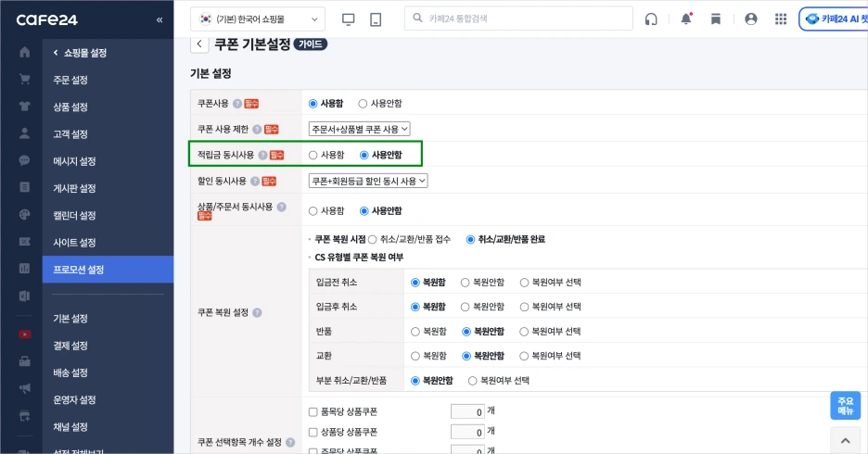Open the board document icon in rail
868x454 pixels.
(x=25, y=187)
